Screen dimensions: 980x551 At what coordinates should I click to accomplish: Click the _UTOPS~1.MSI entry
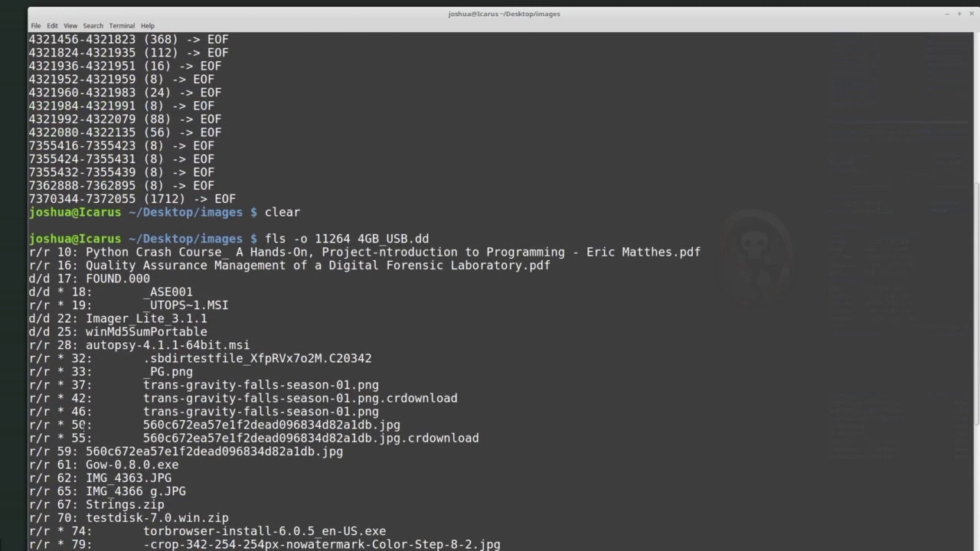click(129, 305)
